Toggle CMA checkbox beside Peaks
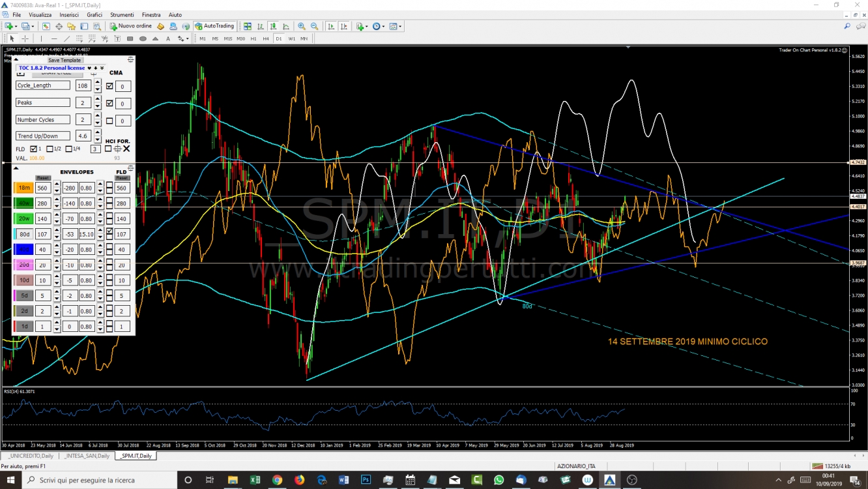The image size is (868, 489). tap(109, 103)
